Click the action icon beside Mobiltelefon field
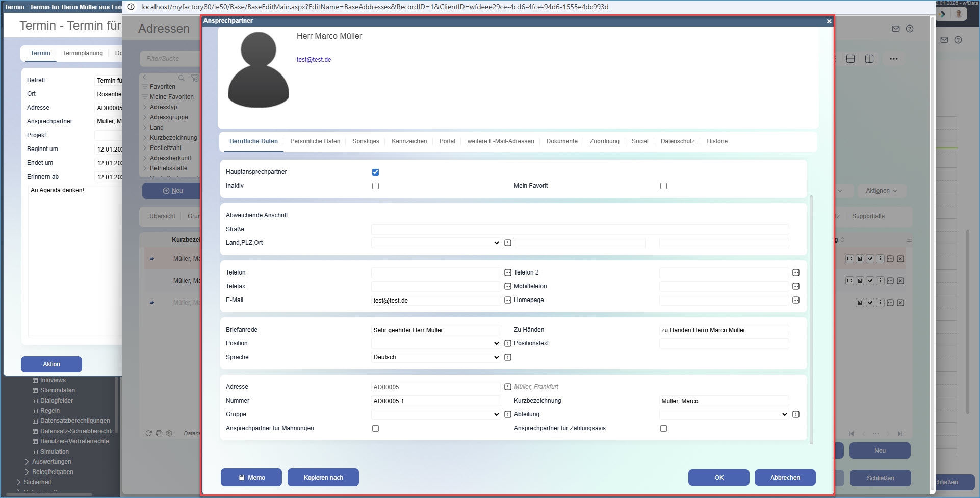The image size is (980, 498). (795, 286)
